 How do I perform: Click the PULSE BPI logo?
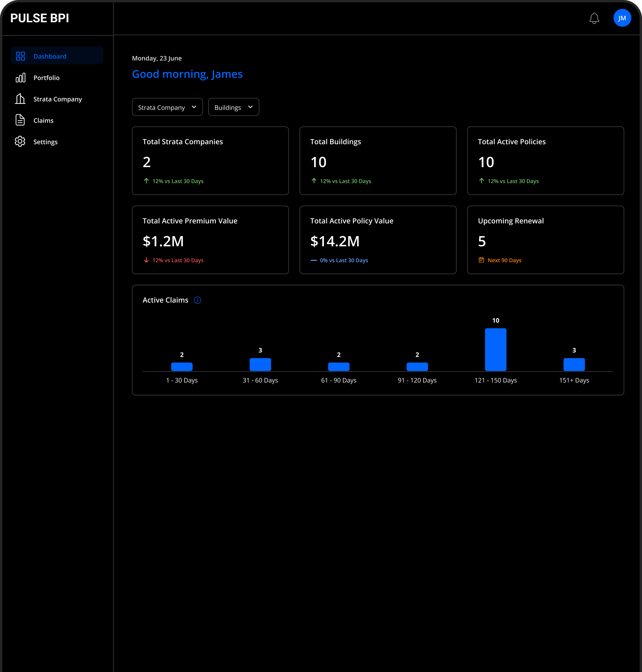40,18
